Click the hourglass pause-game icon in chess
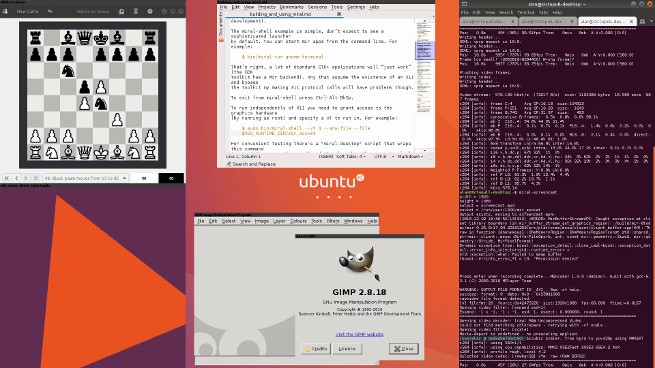Image resolution: width=655 pixels, height=368 pixels. (136, 11)
